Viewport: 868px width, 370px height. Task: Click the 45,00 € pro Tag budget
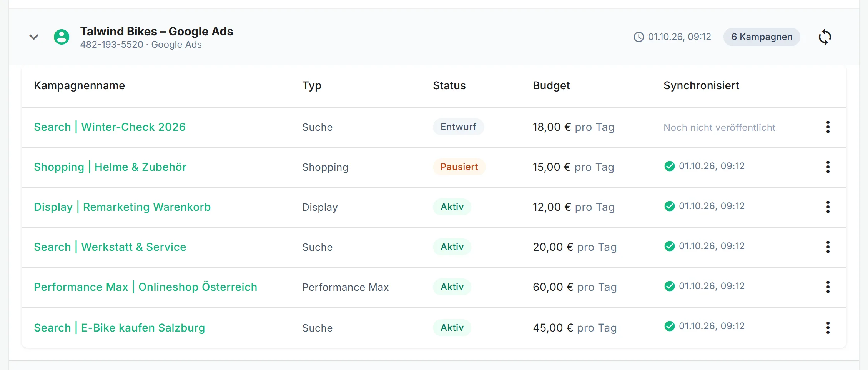(x=575, y=328)
